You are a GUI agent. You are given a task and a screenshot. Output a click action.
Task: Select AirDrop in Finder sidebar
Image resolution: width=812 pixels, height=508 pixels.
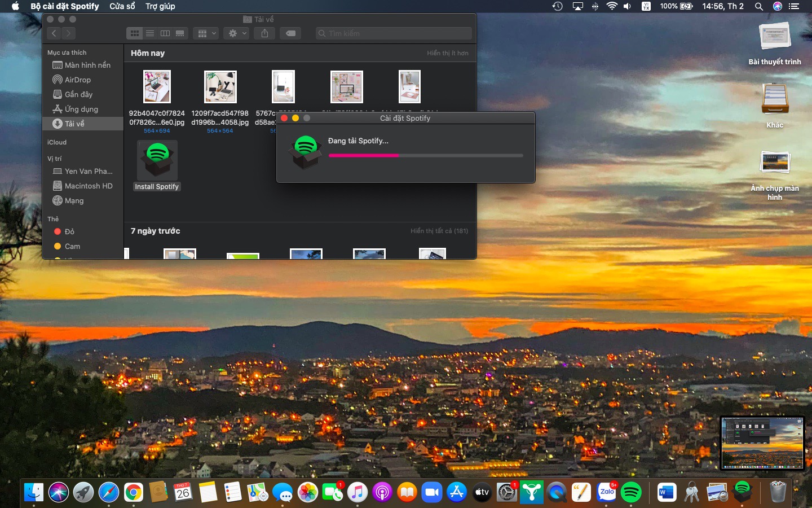pos(83,80)
